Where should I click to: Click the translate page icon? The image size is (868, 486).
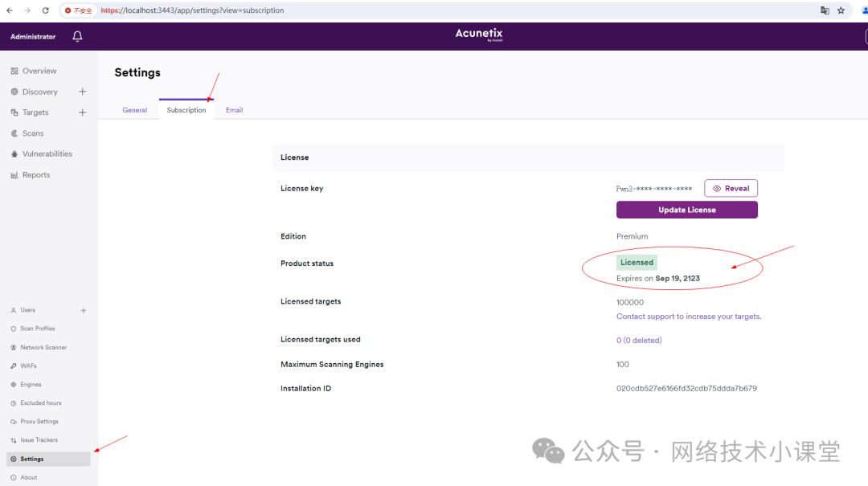(x=825, y=10)
